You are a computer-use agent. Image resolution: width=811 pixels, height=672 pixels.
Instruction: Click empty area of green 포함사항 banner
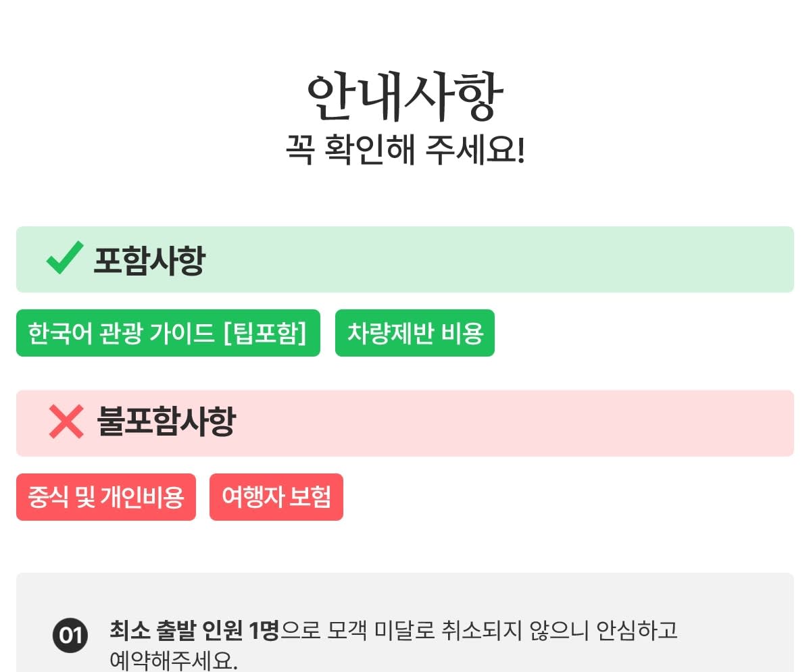[500, 259]
